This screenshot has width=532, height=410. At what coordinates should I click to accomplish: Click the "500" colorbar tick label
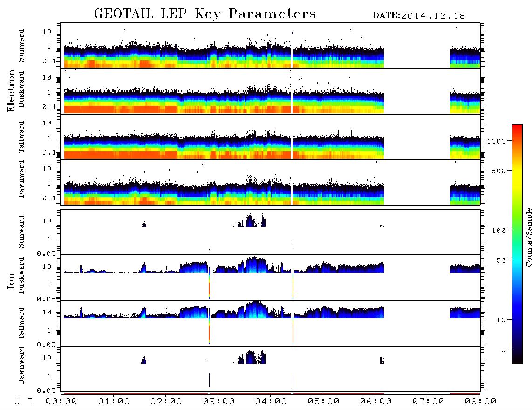pos(499,171)
